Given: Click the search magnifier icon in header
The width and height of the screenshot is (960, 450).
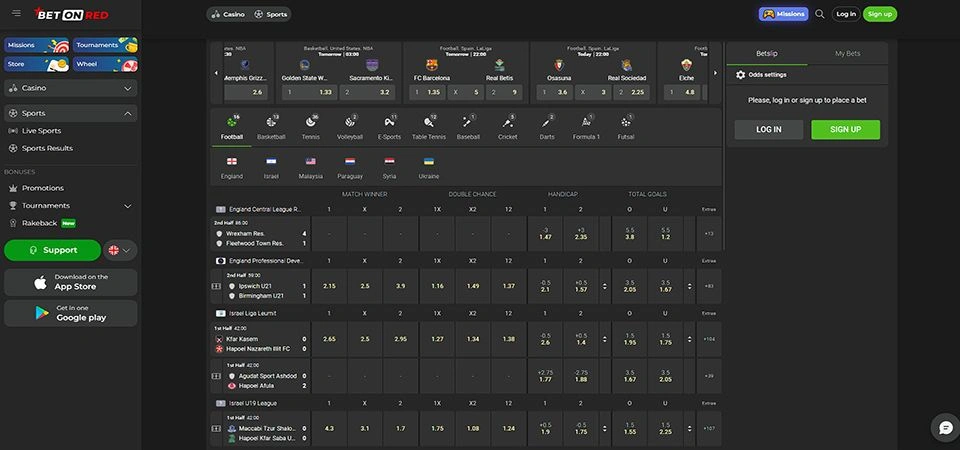Looking at the screenshot, I should [x=820, y=14].
